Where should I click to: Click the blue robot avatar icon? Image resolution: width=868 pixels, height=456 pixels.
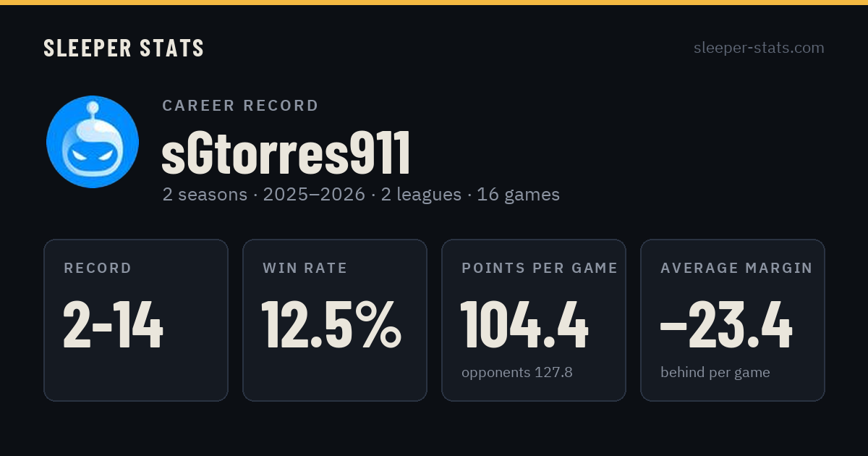(x=93, y=142)
